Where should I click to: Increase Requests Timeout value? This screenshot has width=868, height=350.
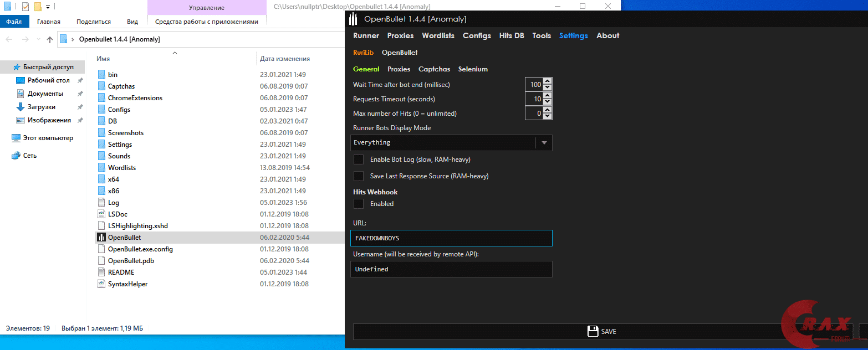[x=548, y=96]
